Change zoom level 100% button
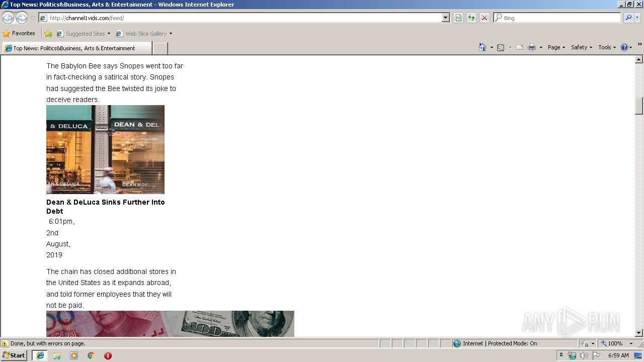The height and width of the screenshot is (362, 644). [612, 343]
